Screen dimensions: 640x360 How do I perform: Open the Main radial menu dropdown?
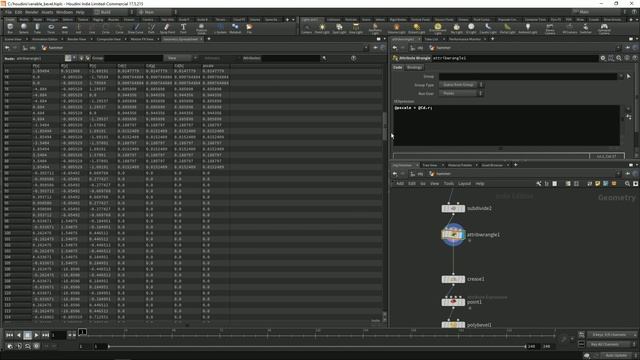coord(157,12)
